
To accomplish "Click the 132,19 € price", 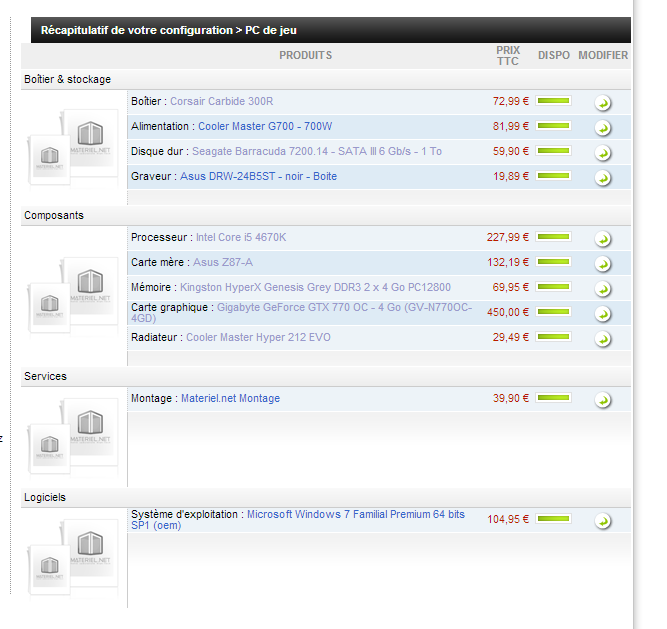I will [x=508, y=262].
